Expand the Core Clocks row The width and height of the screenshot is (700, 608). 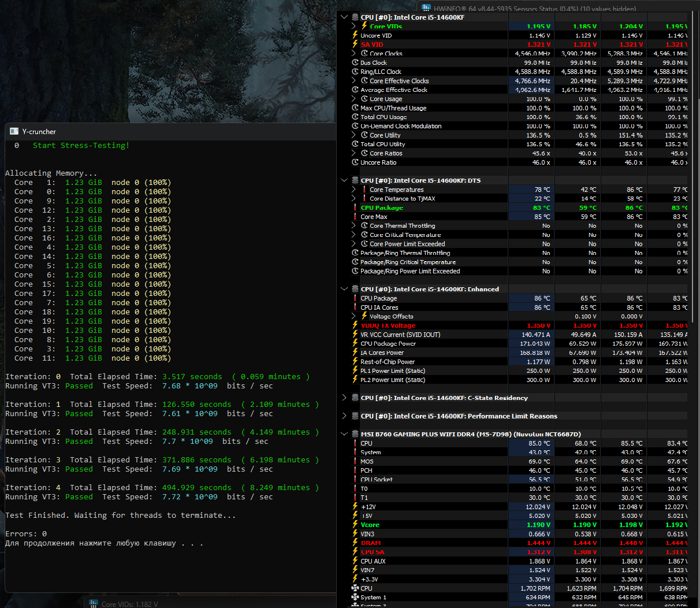[x=354, y=53]
